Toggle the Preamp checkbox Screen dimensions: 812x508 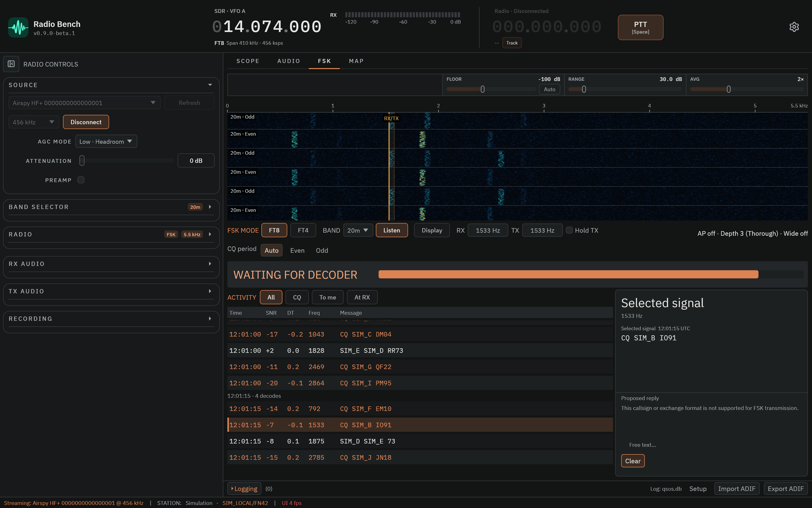(81, 180)
